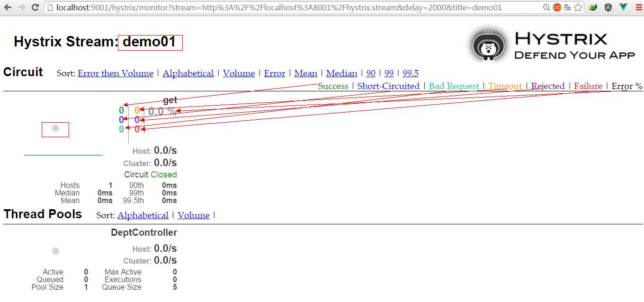
Task: Sort circuits by 99.5 percentile link
Action: 411,73
